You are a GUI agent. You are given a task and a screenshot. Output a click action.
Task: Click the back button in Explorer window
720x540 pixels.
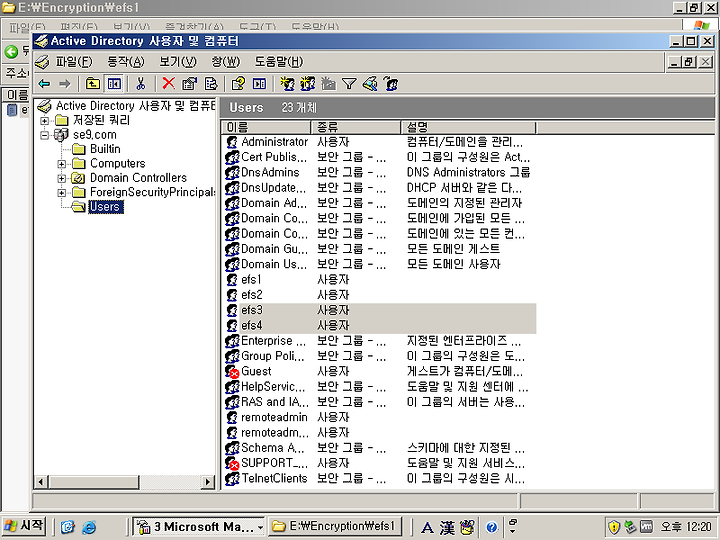tap(11, 52)
